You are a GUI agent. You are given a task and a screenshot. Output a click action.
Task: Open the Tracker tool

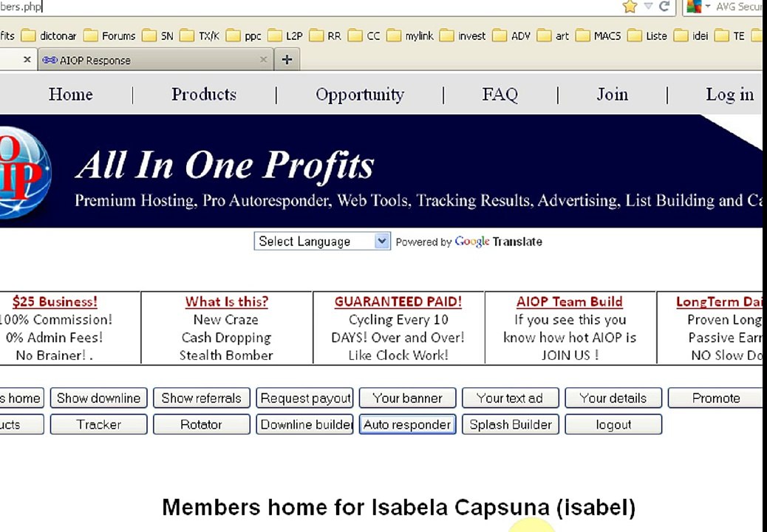pos(98,424)
